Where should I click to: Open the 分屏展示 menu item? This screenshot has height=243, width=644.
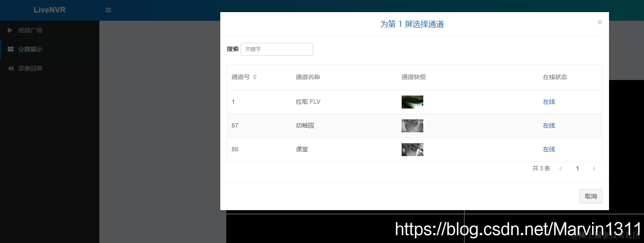tap(50, 49)
